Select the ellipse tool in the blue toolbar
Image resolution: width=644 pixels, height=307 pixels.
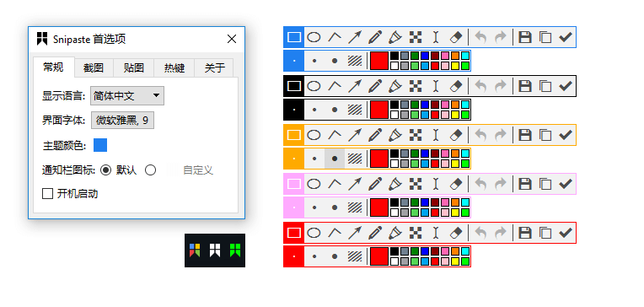pos(314,37)
